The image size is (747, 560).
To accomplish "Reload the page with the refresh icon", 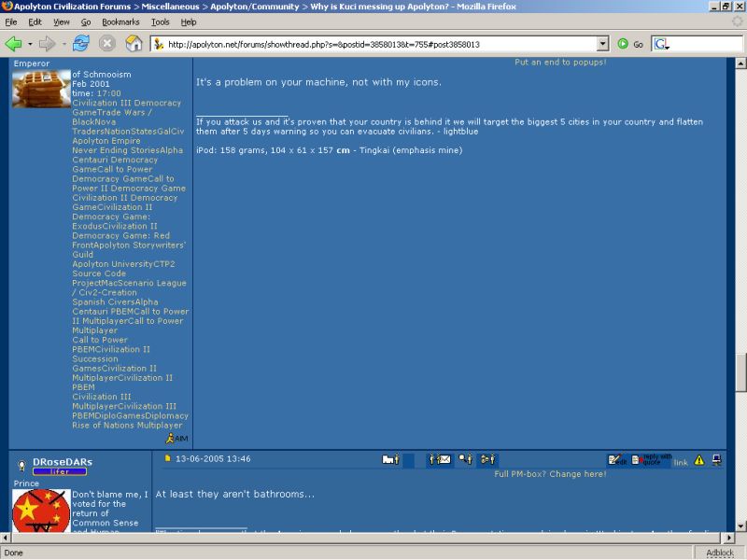I will click(x=81, y=44).
